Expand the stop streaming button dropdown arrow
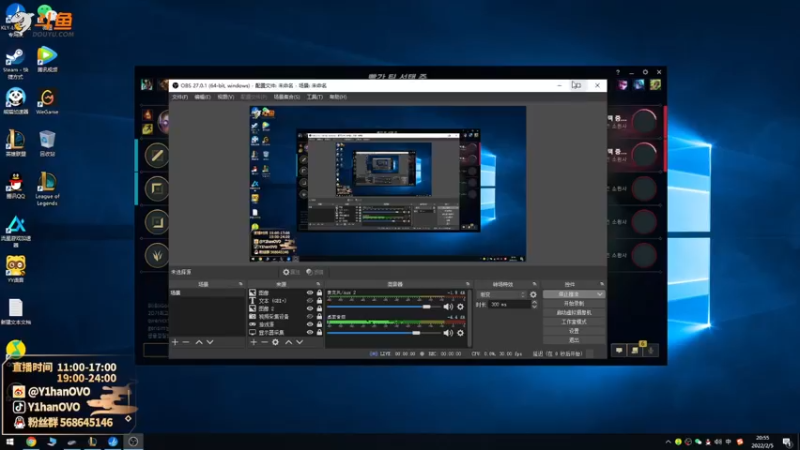800x450 pixels. 599,294
